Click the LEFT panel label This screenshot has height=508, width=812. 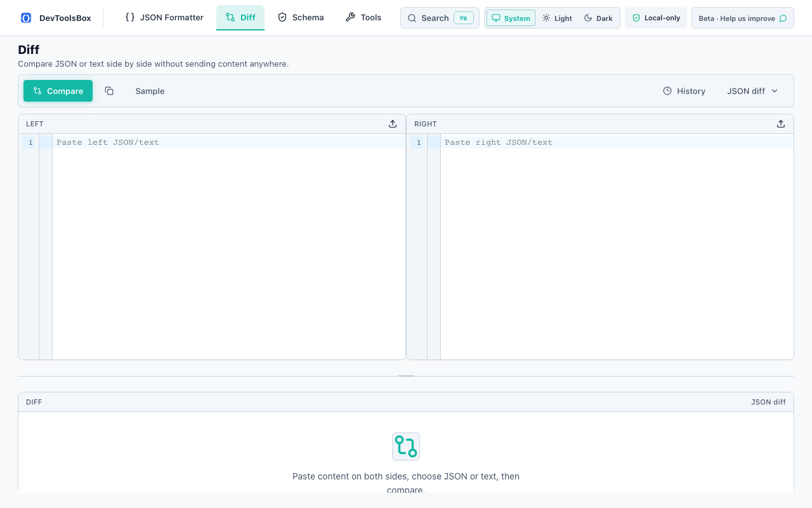tap(35, 124)
